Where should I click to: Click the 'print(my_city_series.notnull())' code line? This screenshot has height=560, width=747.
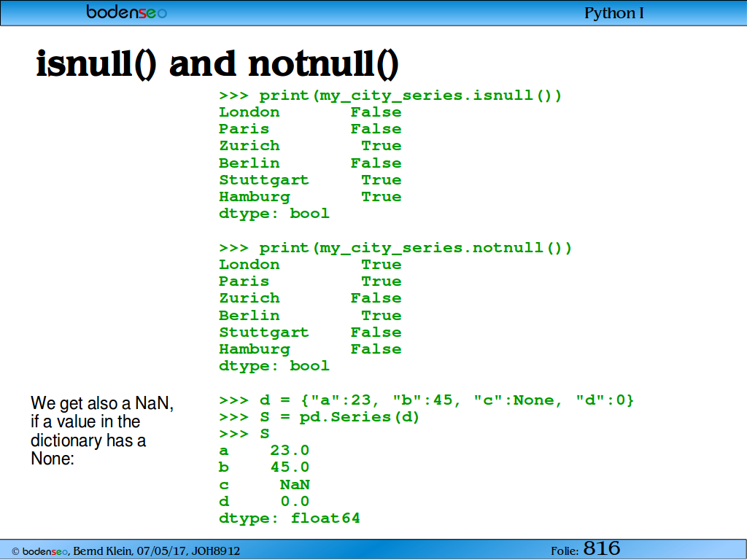point(395,248)
